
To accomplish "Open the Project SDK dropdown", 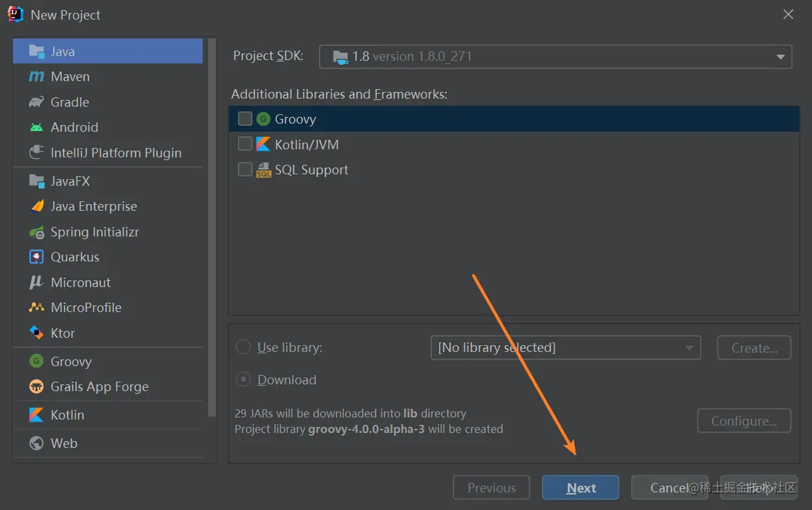I will [x=555, y=57].
